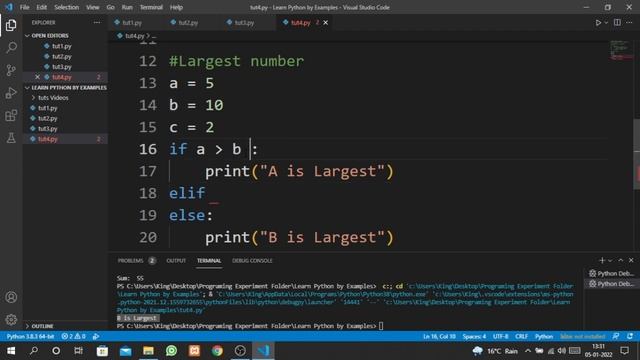This screenshot has height=360, width=640.
Task: Switch to the tut2.py editor tab
Action: tap(188, 23)
